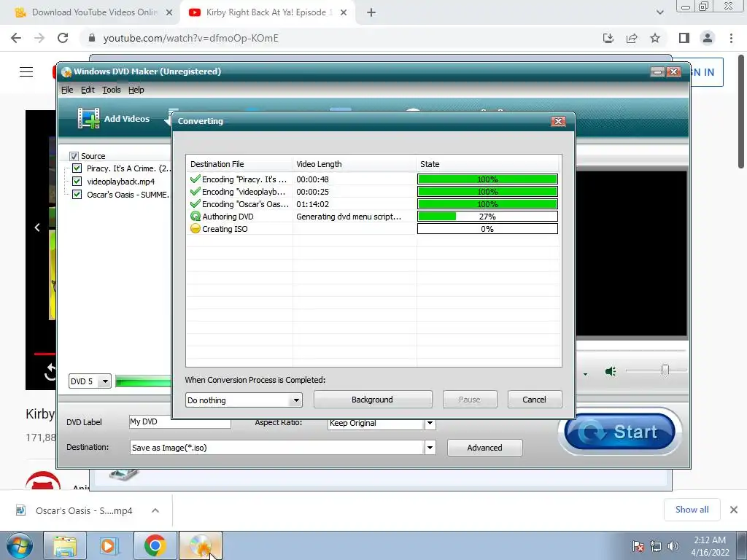Cancel the conversion
747x560 pixels.
click(x=535, y=400)
